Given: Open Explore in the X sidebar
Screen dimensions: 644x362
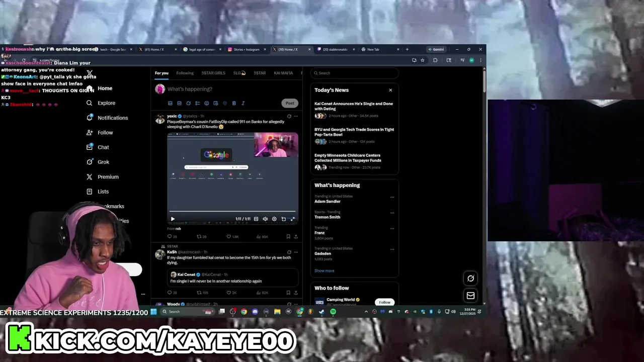Looking at the screenshot, I should coord(101,103).
